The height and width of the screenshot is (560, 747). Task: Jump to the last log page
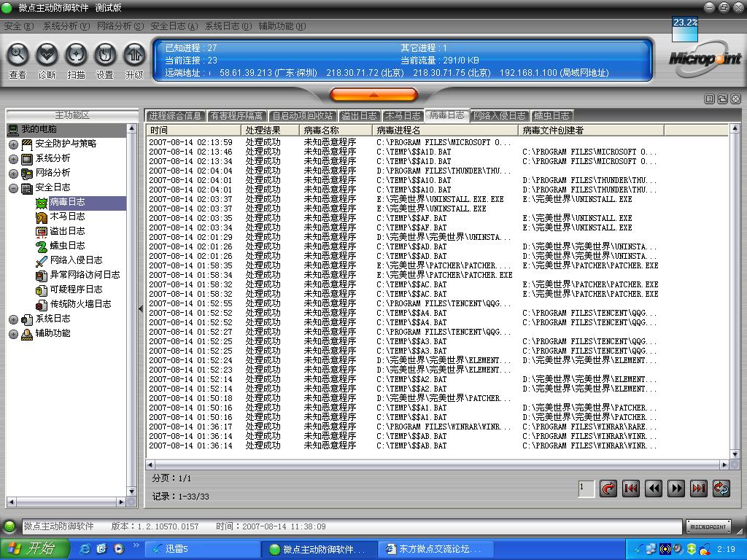698,489
